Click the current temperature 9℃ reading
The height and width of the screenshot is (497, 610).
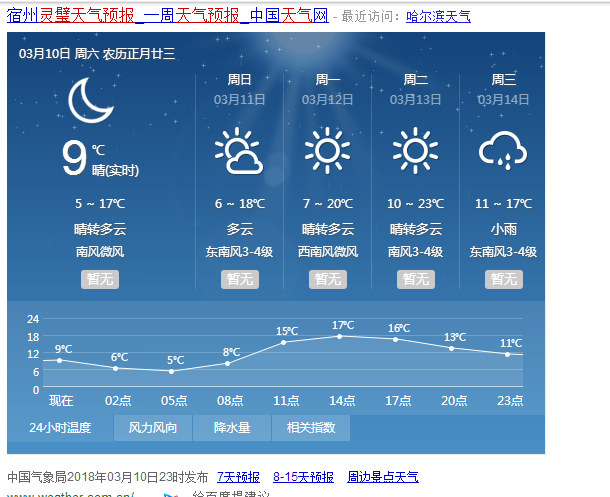pyautogui.click(x=84, y=157)
